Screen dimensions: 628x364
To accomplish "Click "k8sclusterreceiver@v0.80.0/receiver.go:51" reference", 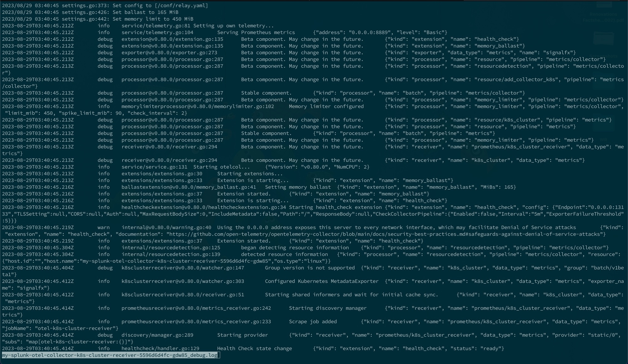I will tap(183, 295).
